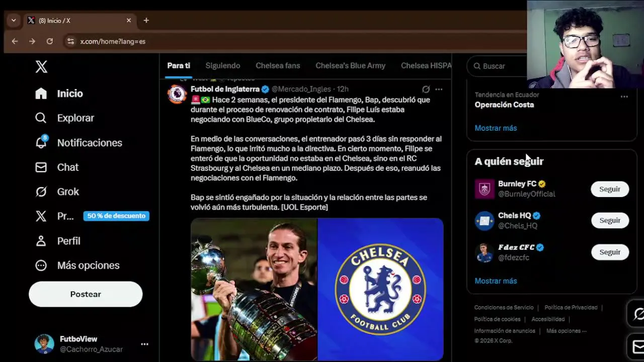644x362 pixels.
Task: Click the 12h tweet timestamp
Action: tap(343, 89)
